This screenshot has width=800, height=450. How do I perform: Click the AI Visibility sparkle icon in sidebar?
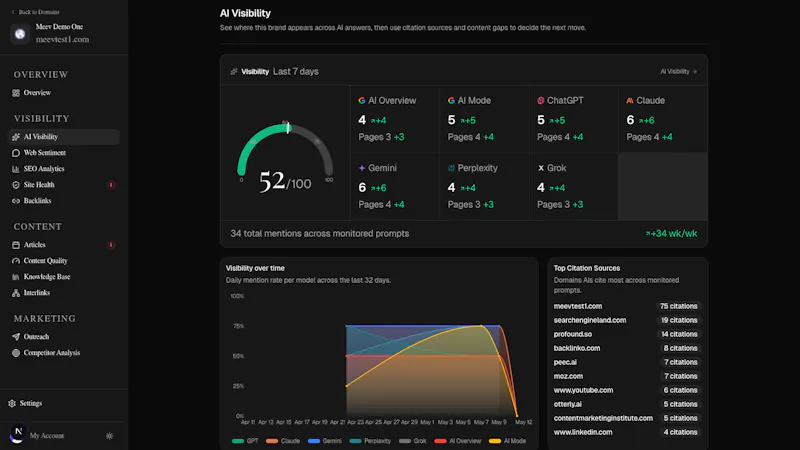pyautogui.click(x=16, y=137)
